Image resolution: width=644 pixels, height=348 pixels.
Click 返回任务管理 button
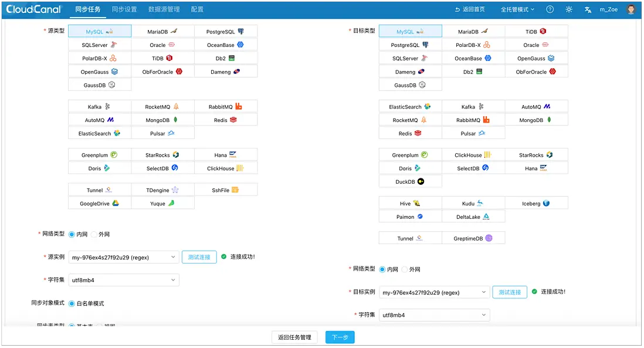pyautogui.click(x=294, y=337)
